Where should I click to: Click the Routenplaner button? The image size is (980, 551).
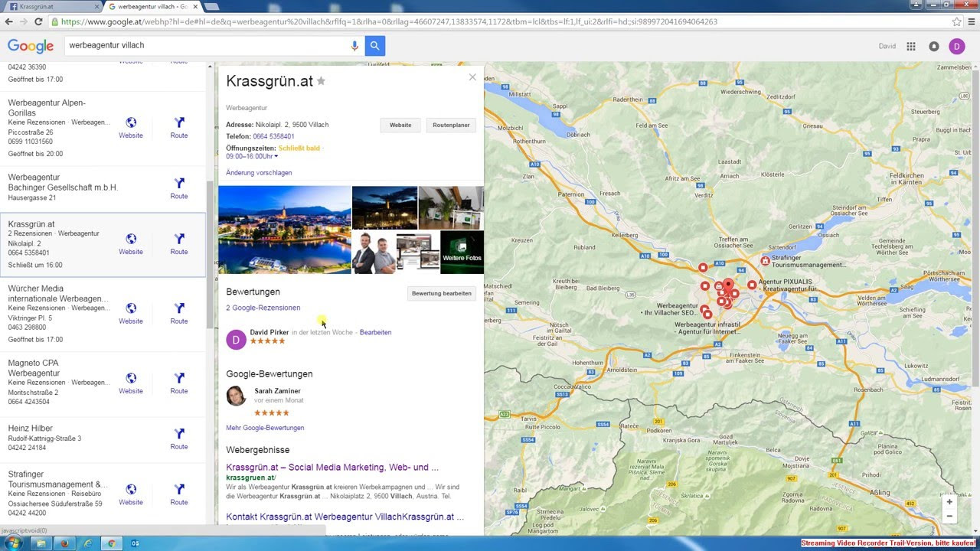[451, 125]
